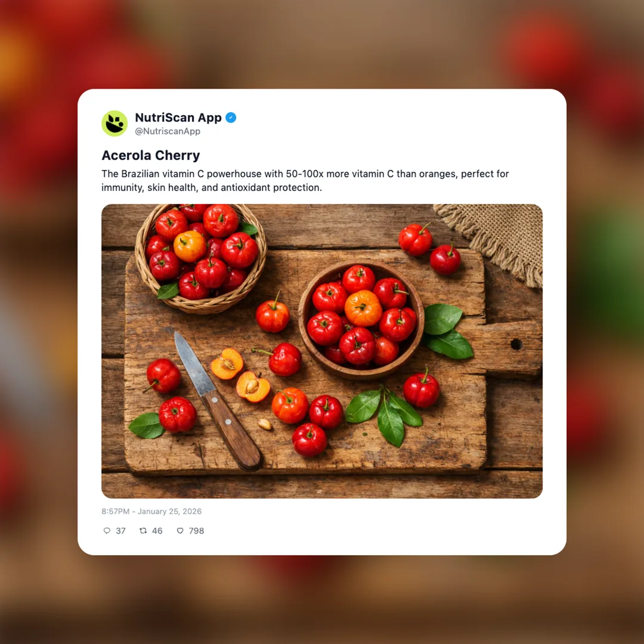The height and width of the screenshot is (644, 644).
Task: Like the post with the heart icon
Action: coord(180,531)
